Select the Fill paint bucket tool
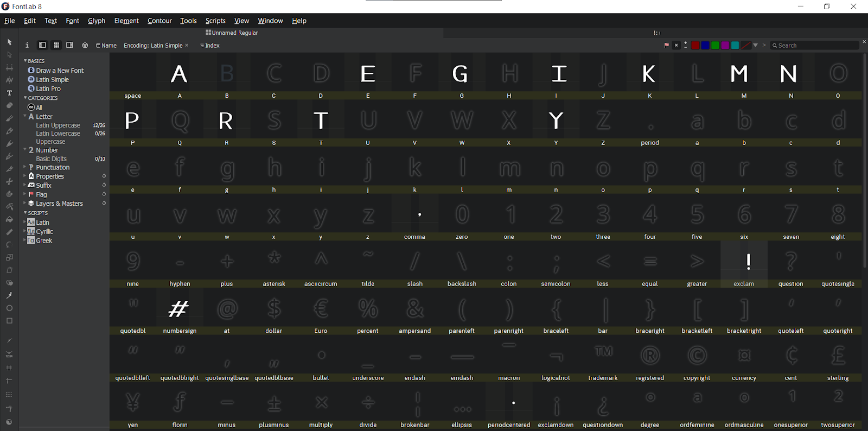 (9, 219)
